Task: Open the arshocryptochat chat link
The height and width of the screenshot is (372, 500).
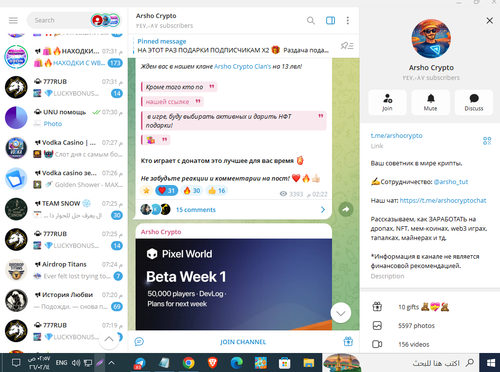Action: (x=443, y=200)
